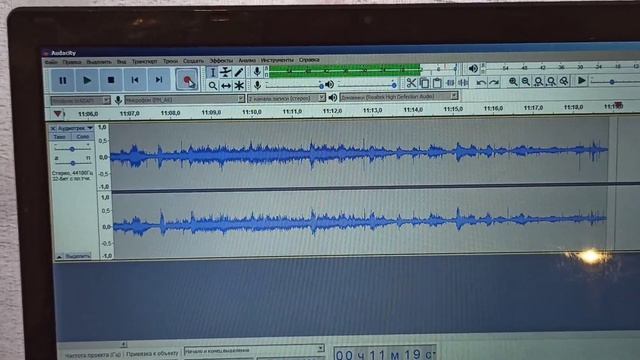Open the Файл menu
Viewport: 640px width, 360px height.
pyautogui.click(x=51, y=62)
